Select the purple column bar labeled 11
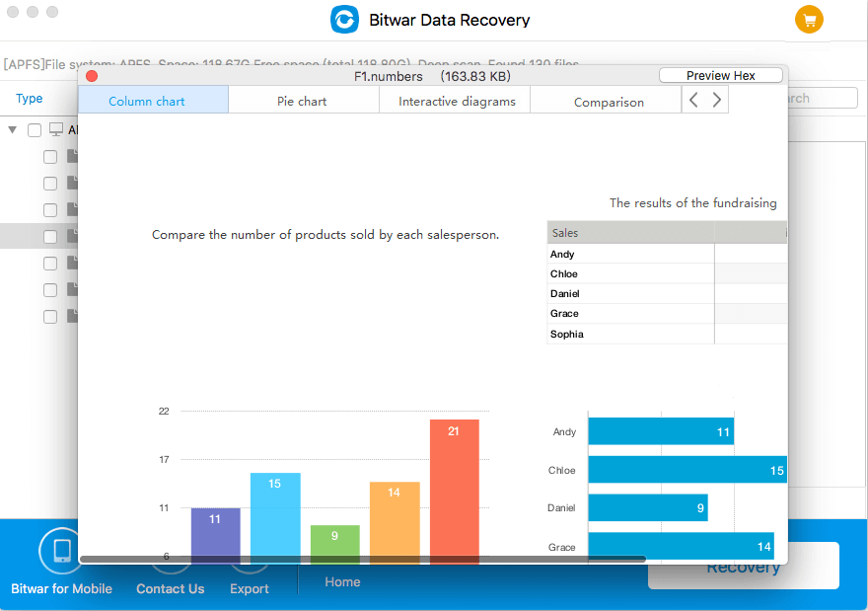This screenshot has height=611, width=868. tap(216, 536)
